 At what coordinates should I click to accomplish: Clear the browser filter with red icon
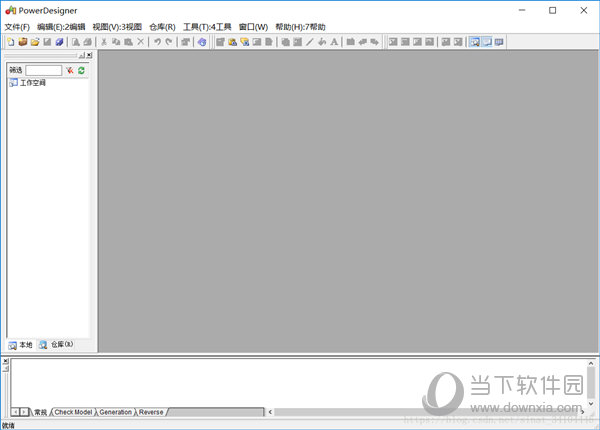[70, 70]
